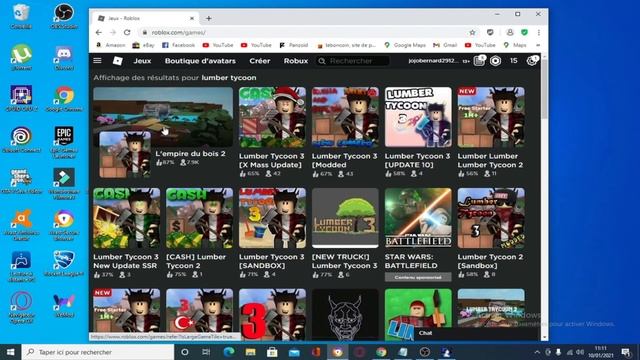Bookmark this page with the star icon

472,32
